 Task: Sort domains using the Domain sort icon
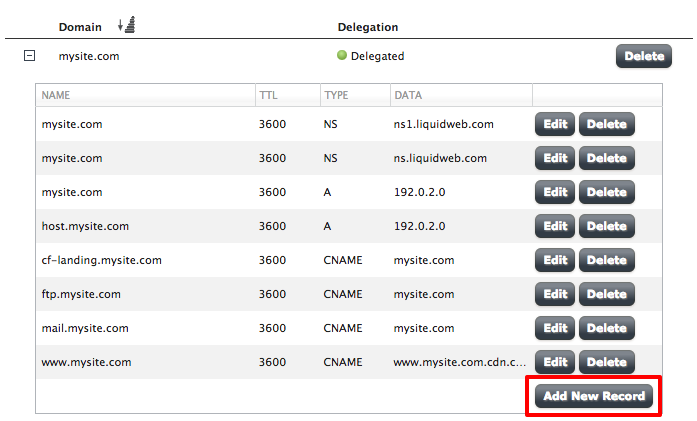(x=127, y=25)
